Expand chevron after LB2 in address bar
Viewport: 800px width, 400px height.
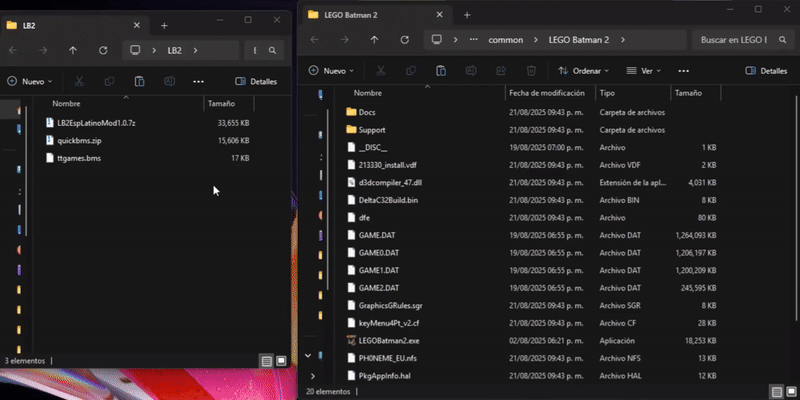[195, 51]
